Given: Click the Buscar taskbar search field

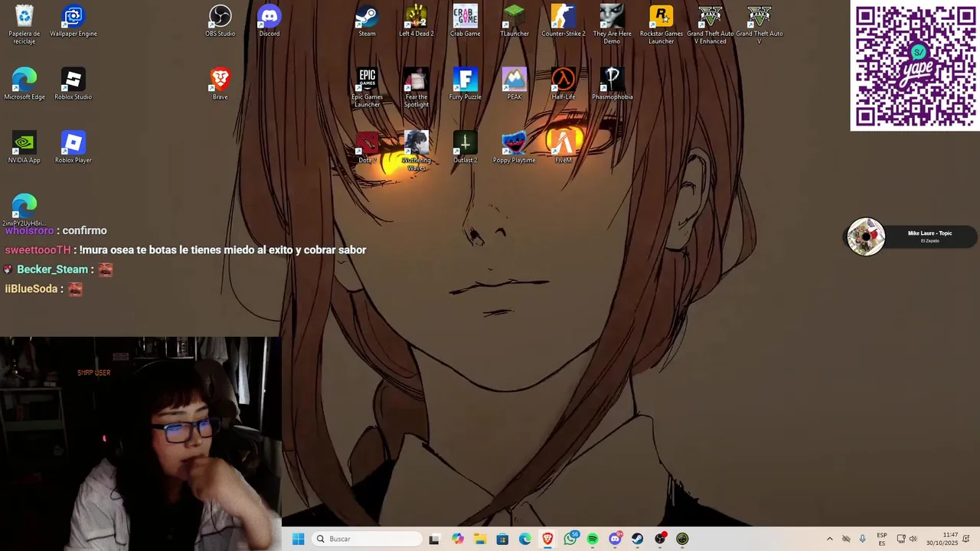Looking at the screenshot, I should click(367, 539).
